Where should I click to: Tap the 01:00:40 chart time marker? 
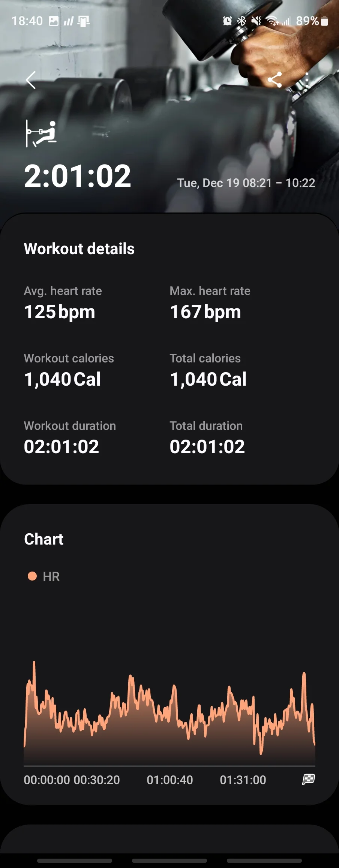(170, 780)
